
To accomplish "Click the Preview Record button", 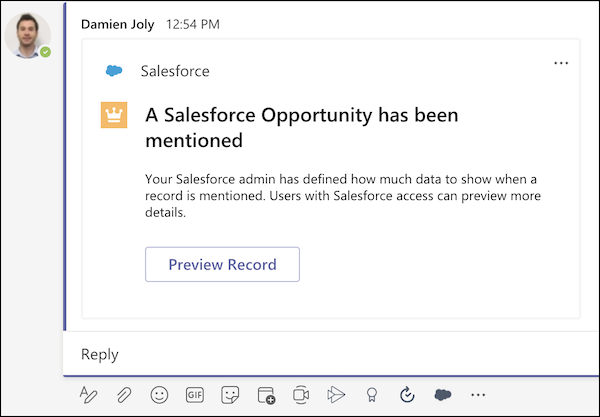I will click(222, 264).
